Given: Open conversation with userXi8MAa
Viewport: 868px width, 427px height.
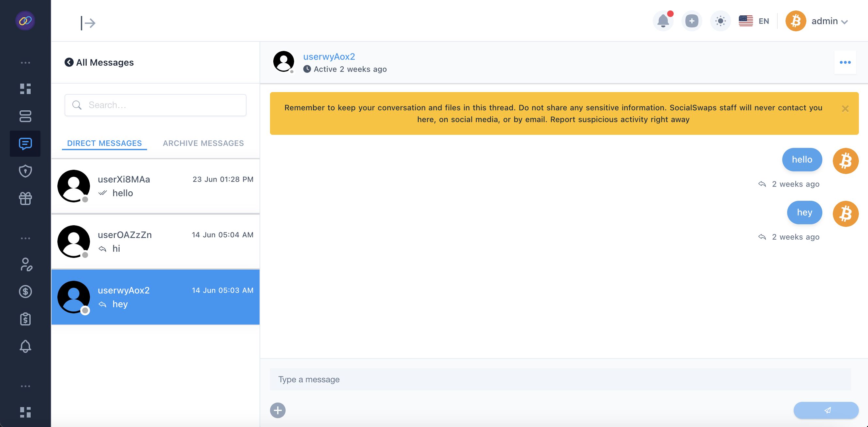Looking at the screenshot, I should [155, 186].
